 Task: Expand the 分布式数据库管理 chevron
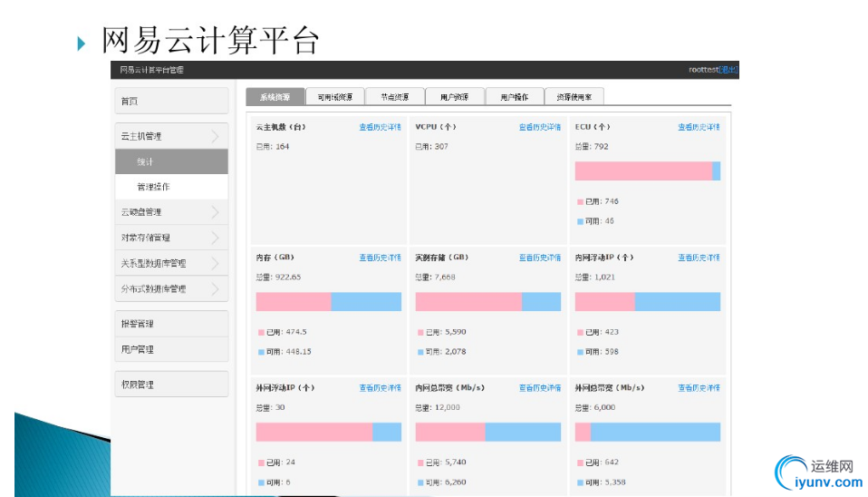tap(216, 288)
